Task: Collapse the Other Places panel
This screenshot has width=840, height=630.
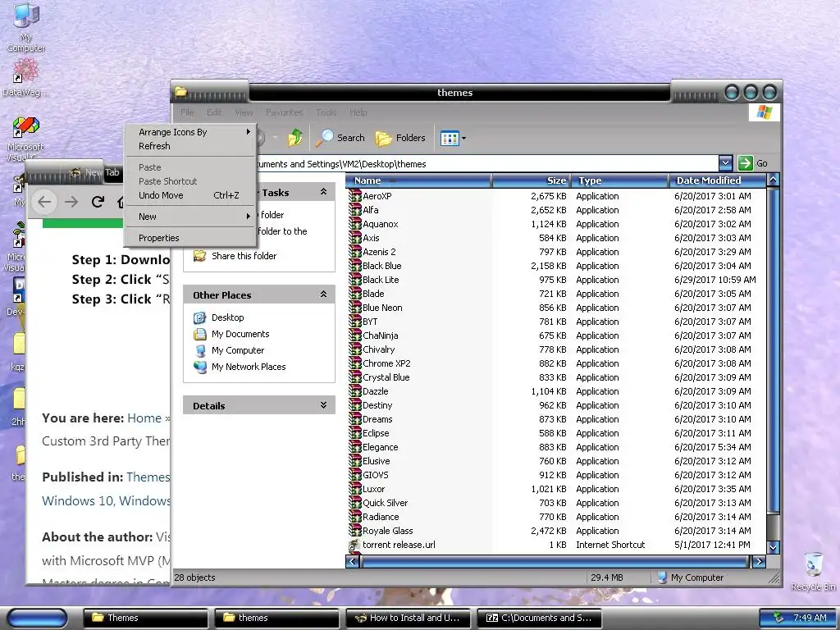Action: coord(323,294)
